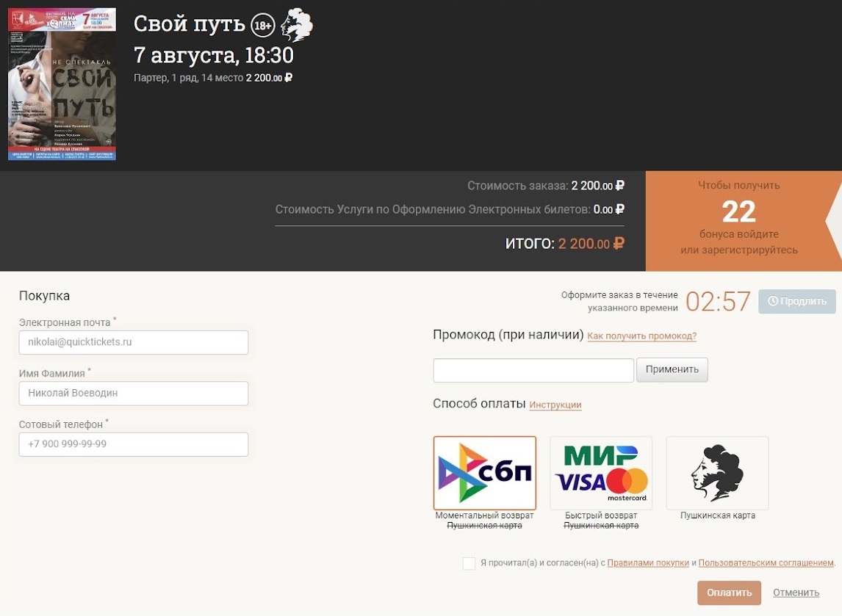Cancel the order via Отменить link
Image resolution: width=842 pixels, height=616 pixels.
coord(796,593)
